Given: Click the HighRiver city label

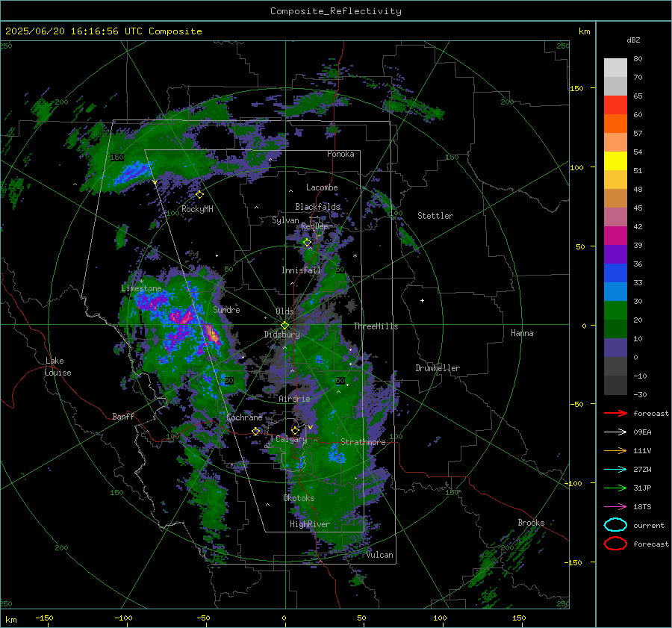Looking at the screenshot, I should pyautogui.click(x=310, y=524).
